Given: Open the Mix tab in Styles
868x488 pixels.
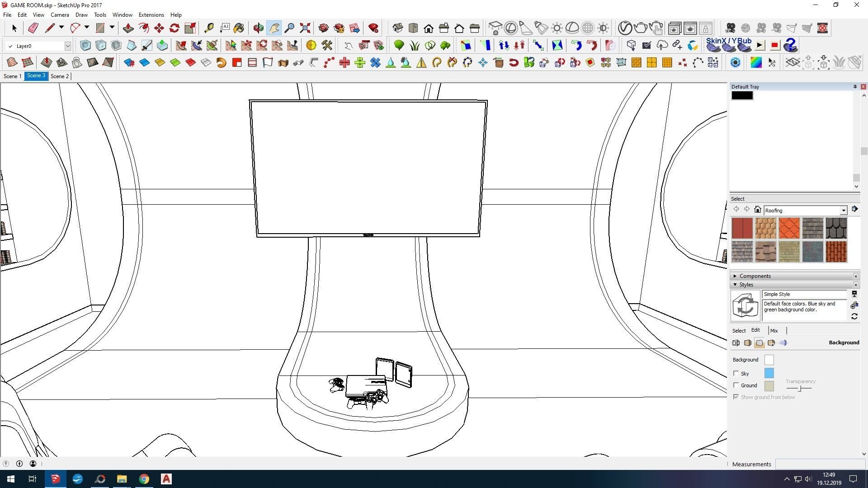Looking at the screenshot, I should (774, 331).
